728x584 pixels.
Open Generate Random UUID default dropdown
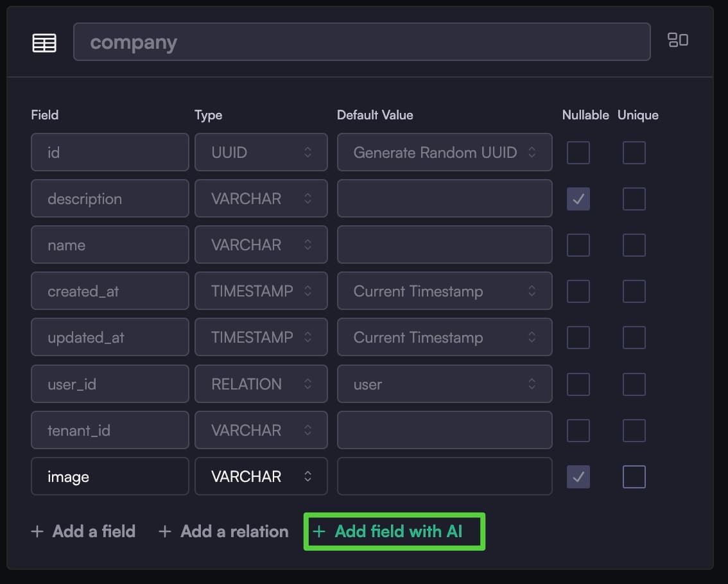coord(444,153)
